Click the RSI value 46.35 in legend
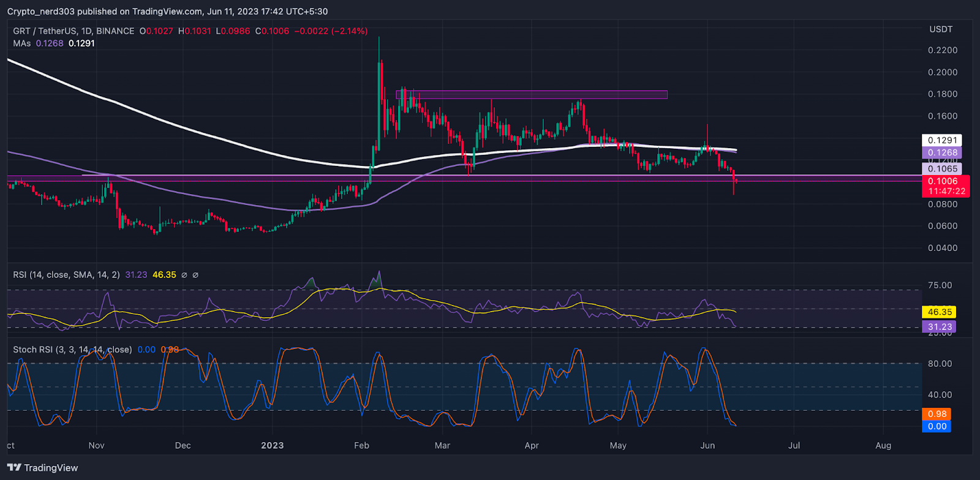The height and width of the screenshot is (480, 980). [164, 275]
